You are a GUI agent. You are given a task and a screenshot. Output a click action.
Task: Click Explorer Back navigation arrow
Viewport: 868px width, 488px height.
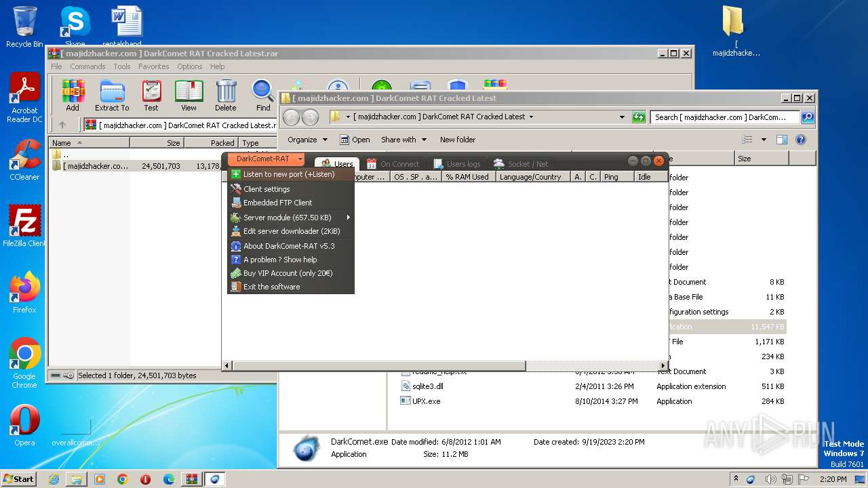[x=291, y=117]
